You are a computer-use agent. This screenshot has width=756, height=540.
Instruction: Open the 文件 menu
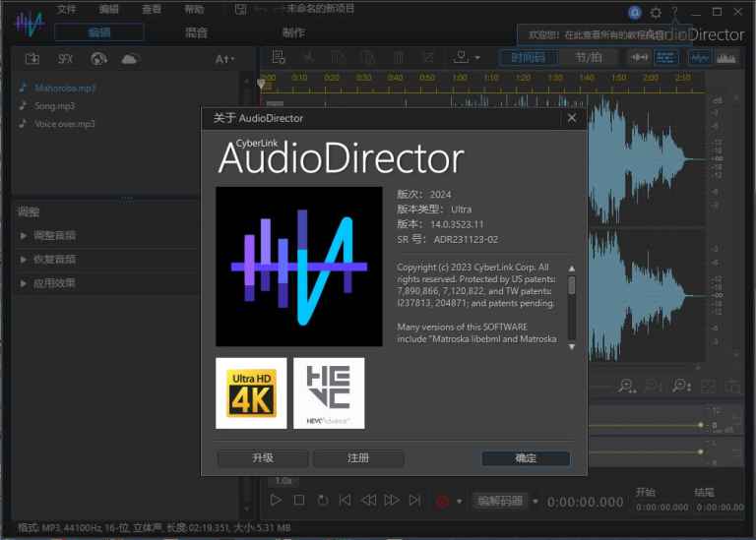tap(66, 9)
